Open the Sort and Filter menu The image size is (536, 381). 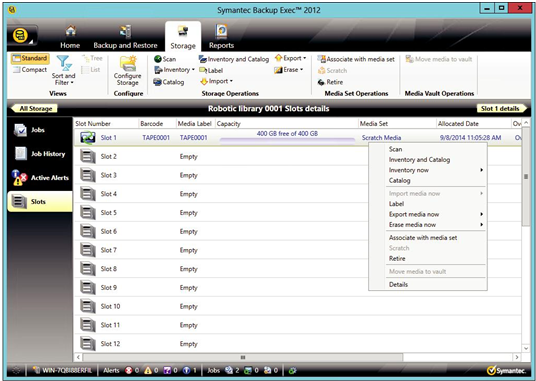point(64,71)
